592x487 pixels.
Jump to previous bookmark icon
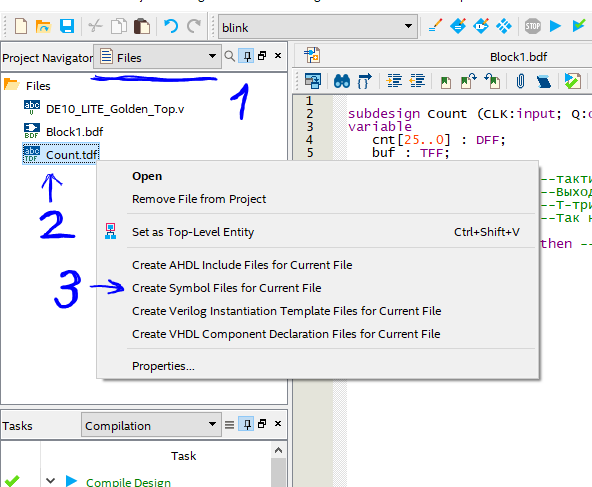click(x=492, y=81)
